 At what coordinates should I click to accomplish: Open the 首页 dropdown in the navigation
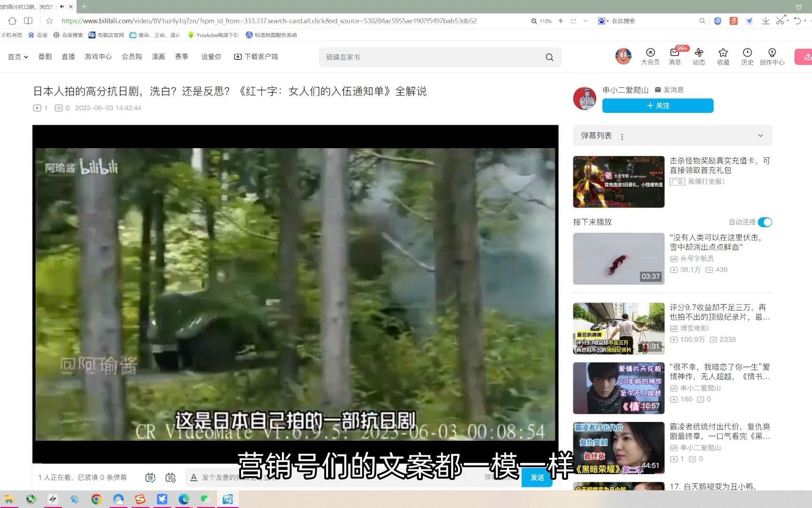click(18, 56)
